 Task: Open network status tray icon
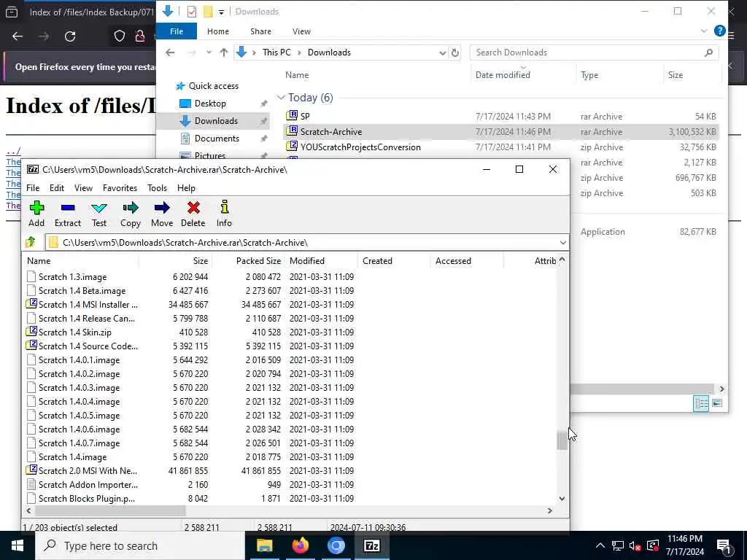(617, 545)
